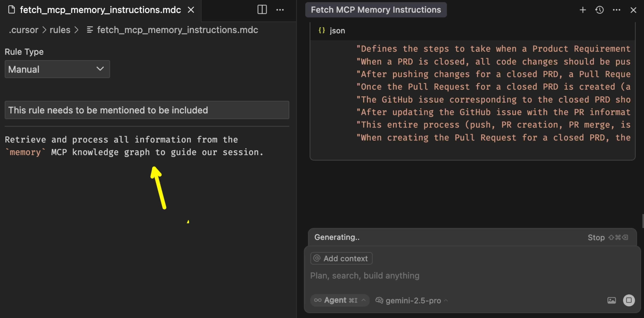
Task: Open the gemini-2.5-pro model dropdown
Action: (x=412, y=300)
